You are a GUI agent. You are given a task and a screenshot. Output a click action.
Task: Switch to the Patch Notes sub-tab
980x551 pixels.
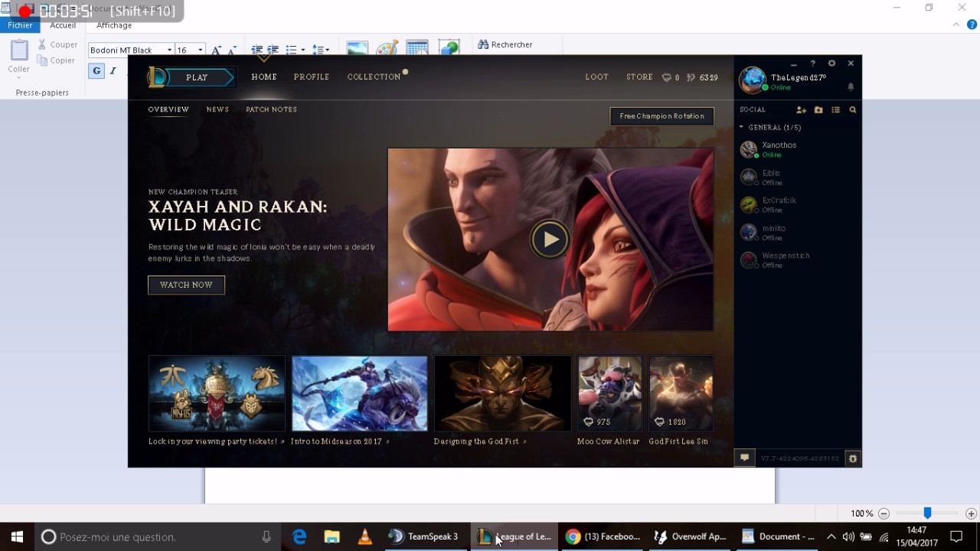point(271,109)
